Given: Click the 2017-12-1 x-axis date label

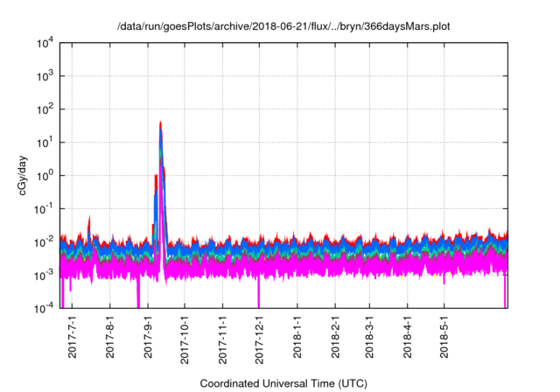Looking at the screenshot, I should [x=259, y=339].
